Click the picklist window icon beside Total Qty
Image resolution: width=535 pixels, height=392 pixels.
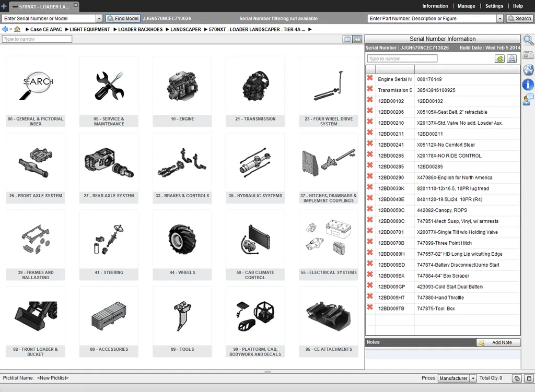517,378
